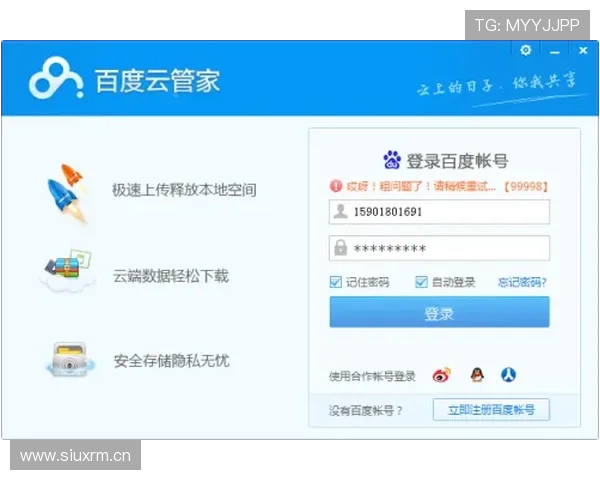This screenshot has height=480, width=600.
Task: Click the error message text with 99998
Action: (x=447, y=186)
